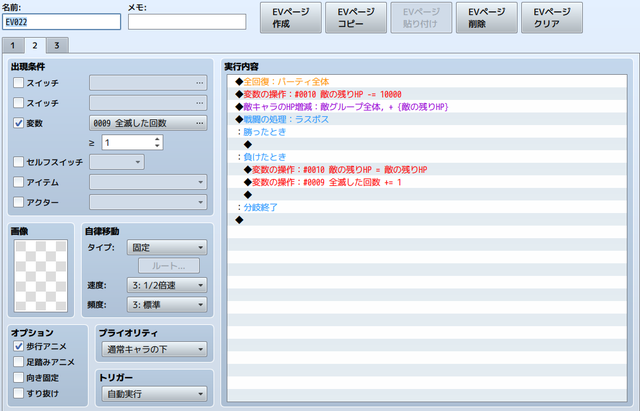Image resolution: width=640 pixels, height=411 pixels.
Task: Check the 向き固定 option
Action: 18,378
